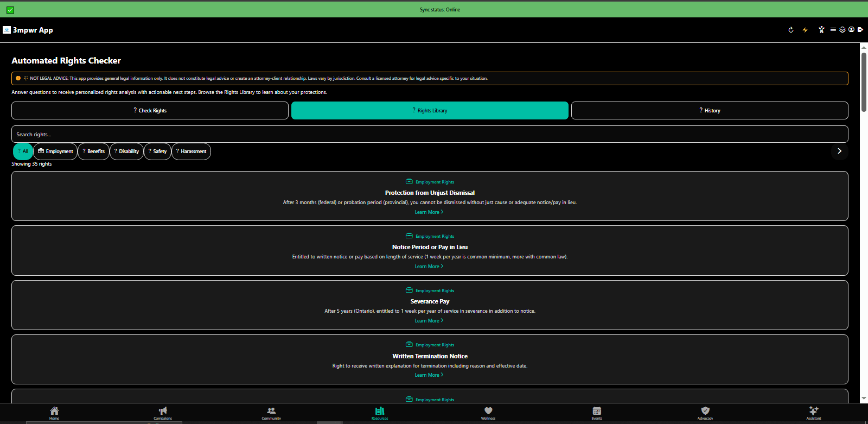Open the settings gear icon

click(843, 30)
